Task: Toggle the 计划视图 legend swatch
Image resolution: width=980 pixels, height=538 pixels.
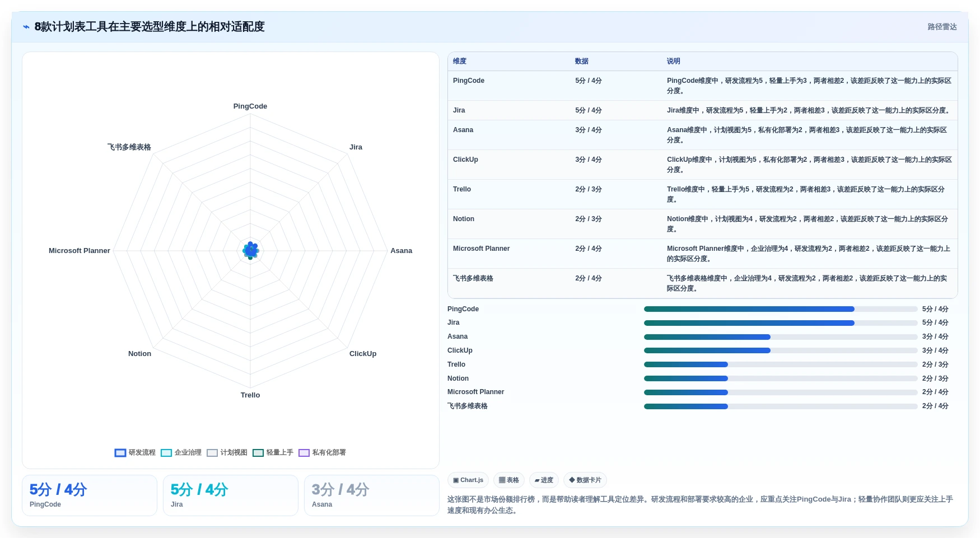Action: [x=212, y=453]
